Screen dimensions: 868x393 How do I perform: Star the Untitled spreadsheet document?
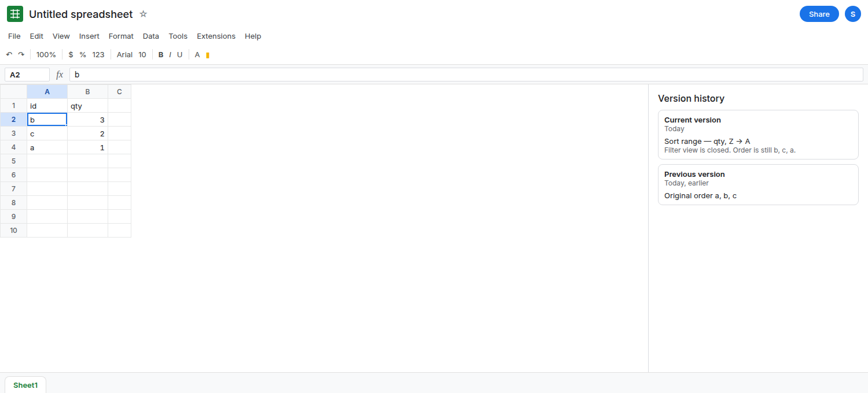click(144, 14)
